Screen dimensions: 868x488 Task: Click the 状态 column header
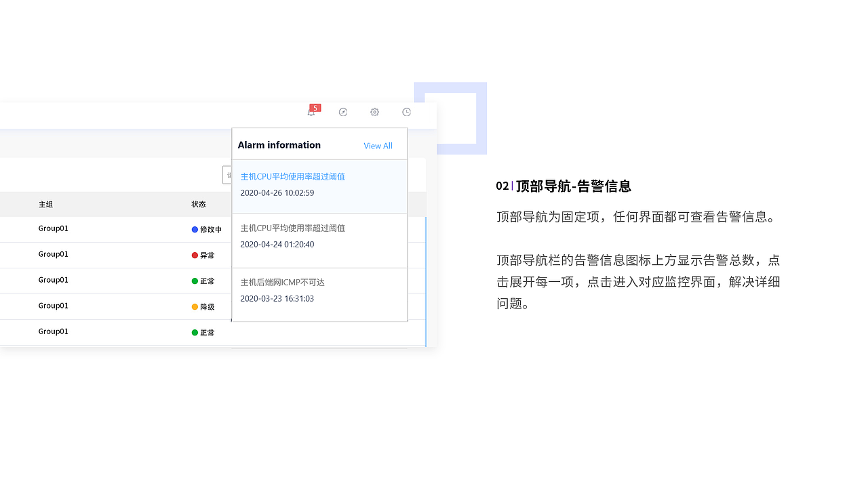pyautogui.click(x=199, y=204)
